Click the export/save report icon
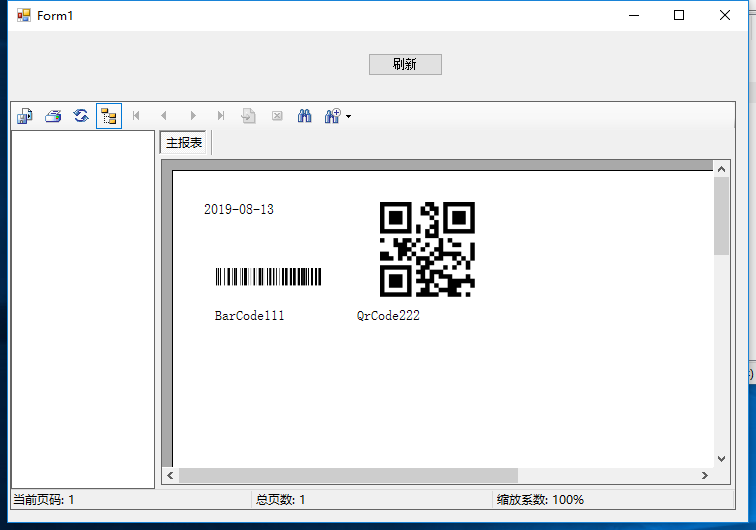 click(25, 116)
